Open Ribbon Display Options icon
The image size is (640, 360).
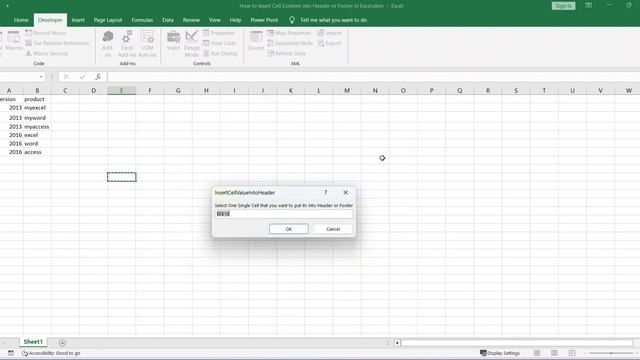[x=588, y=5]
